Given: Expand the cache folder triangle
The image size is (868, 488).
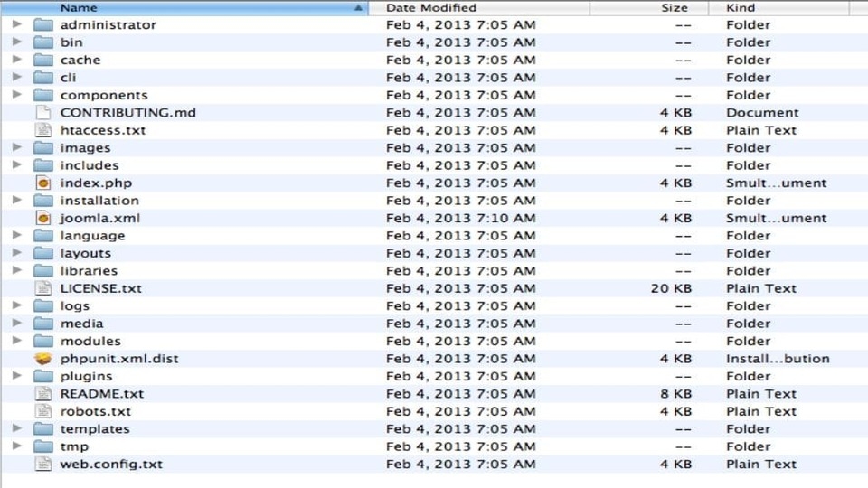Looking at the screenshot, I should coord(17,60).
